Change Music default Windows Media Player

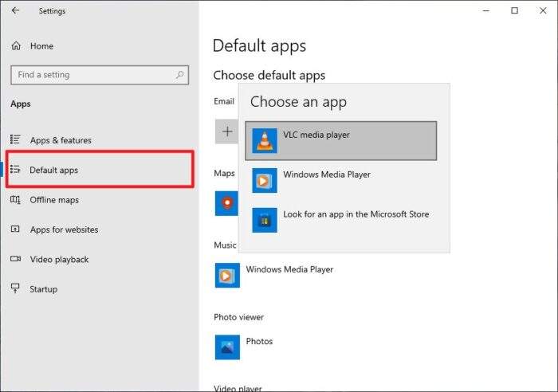pos(289,269)
